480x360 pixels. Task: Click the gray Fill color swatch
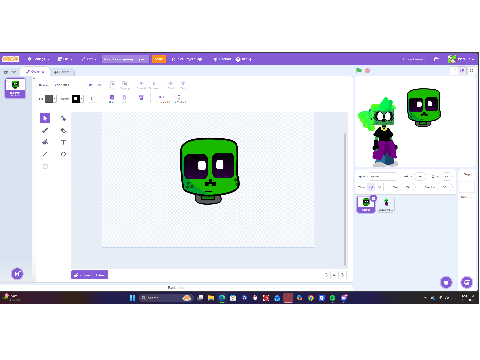click(49, 99)
